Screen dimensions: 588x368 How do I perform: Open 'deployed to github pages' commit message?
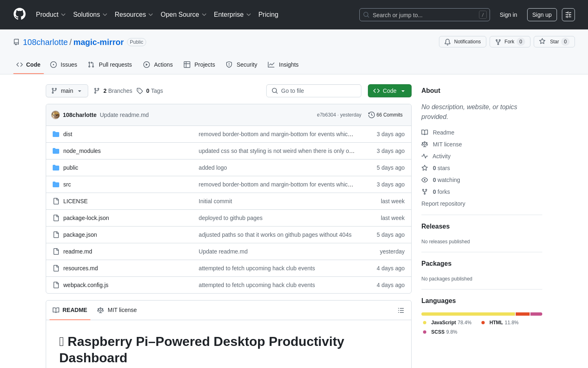coord(231,218)
